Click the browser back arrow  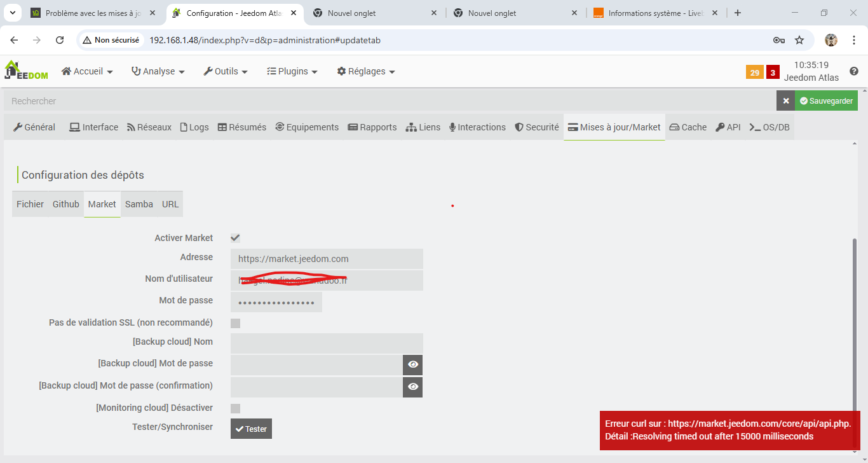[x=14, y=40]
